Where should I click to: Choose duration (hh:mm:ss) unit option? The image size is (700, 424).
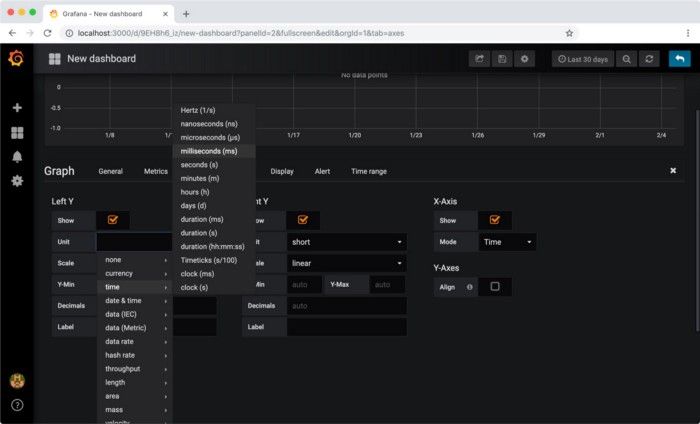(214, 246)
